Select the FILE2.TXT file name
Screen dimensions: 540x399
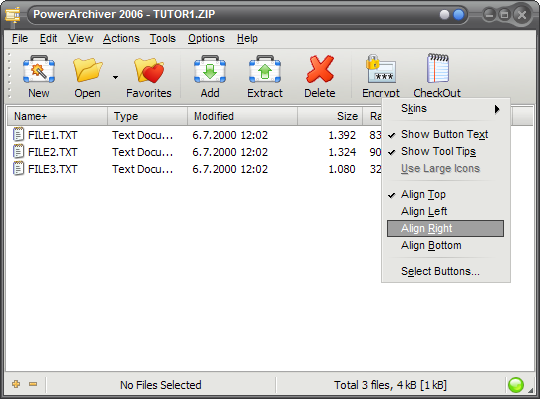[x=53, y=152]
